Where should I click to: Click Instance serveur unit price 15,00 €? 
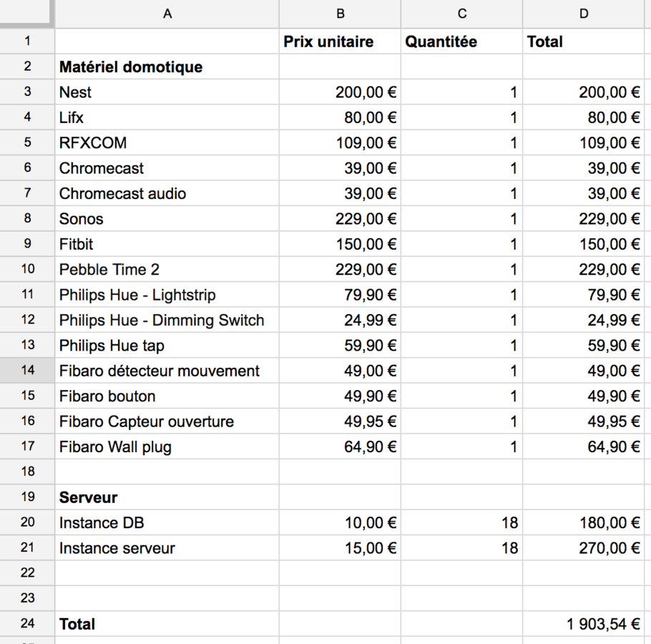[x=340, y=547]
